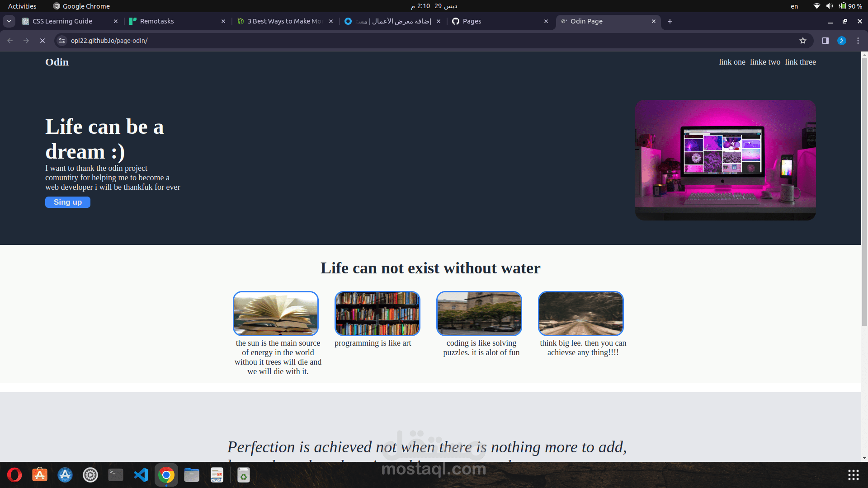This screenshot has width=868, height=488.
Task: Open the Chrome three-dot menu
Action: pyautogui.click(x=858, y=41)
